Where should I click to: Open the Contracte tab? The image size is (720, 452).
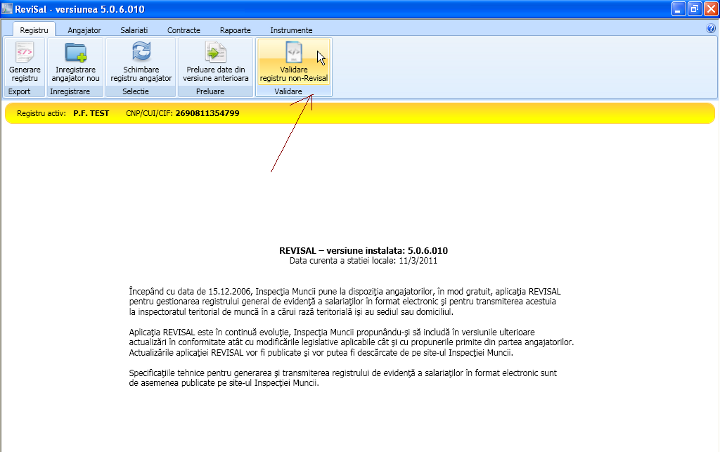[x=184, y=30]
